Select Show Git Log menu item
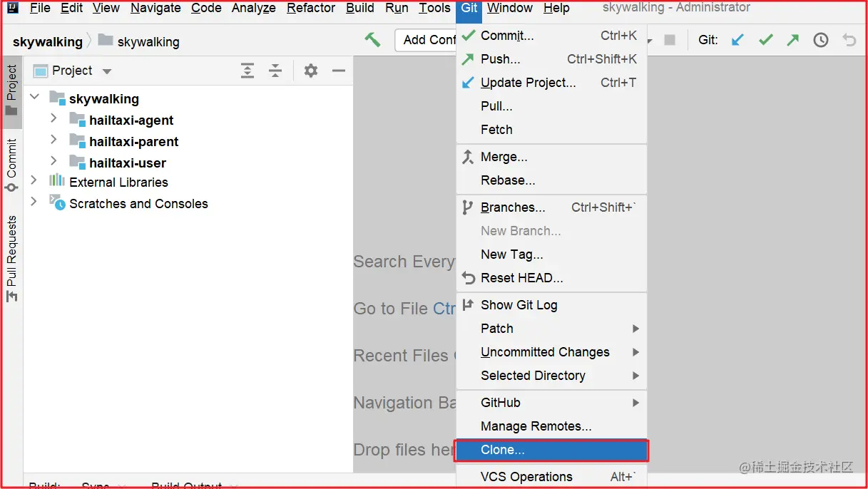This screenshot has height=489, width=868. tap(551, 305)
